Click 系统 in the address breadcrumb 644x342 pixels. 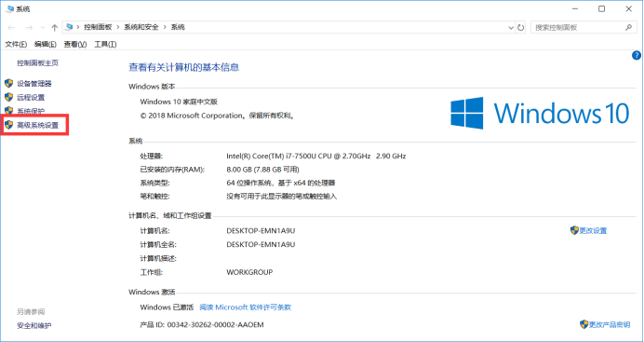[x=178, y=27]
